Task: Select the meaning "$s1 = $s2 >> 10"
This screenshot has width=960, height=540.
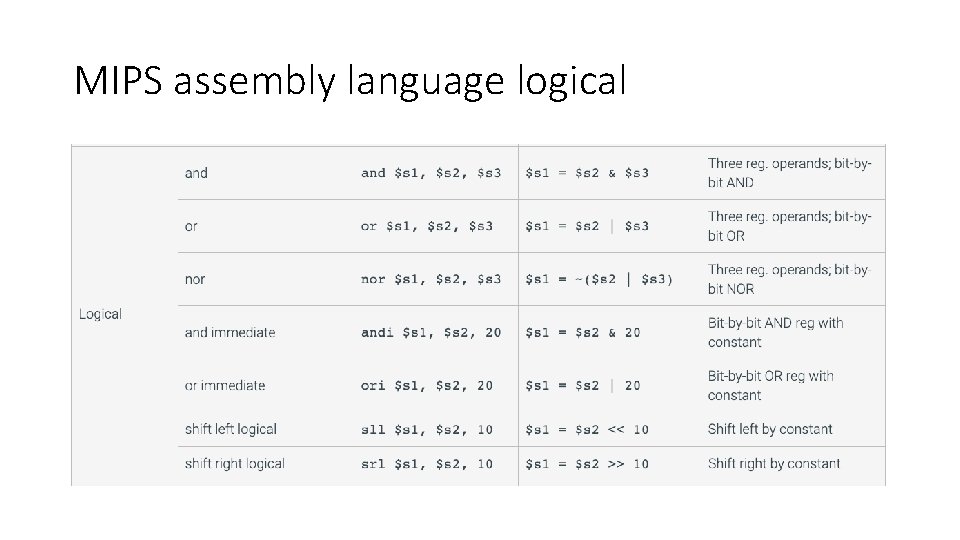Action: click(x=587, y=463)
